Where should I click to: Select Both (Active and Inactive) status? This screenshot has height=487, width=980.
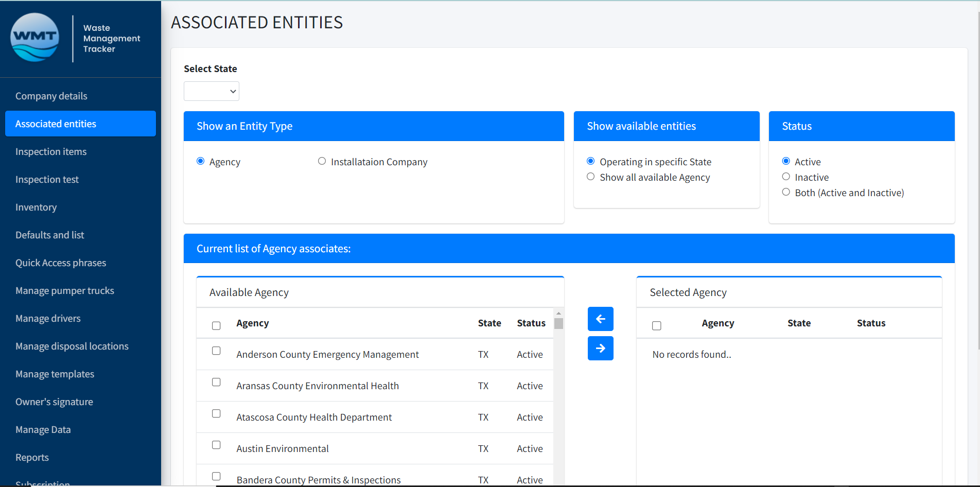click(785, 192)
